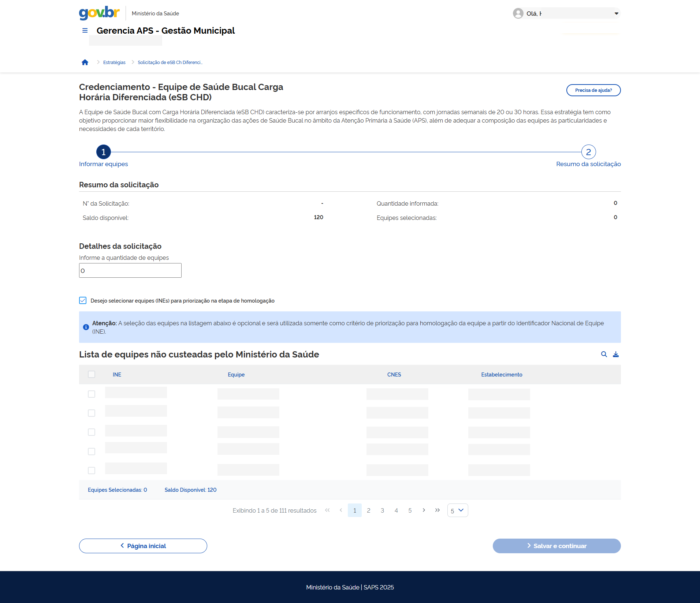The height and width of the screenshot is (603, 700).
Task: Open Estratégias in the breadcrumb
Action: (114, 63)
